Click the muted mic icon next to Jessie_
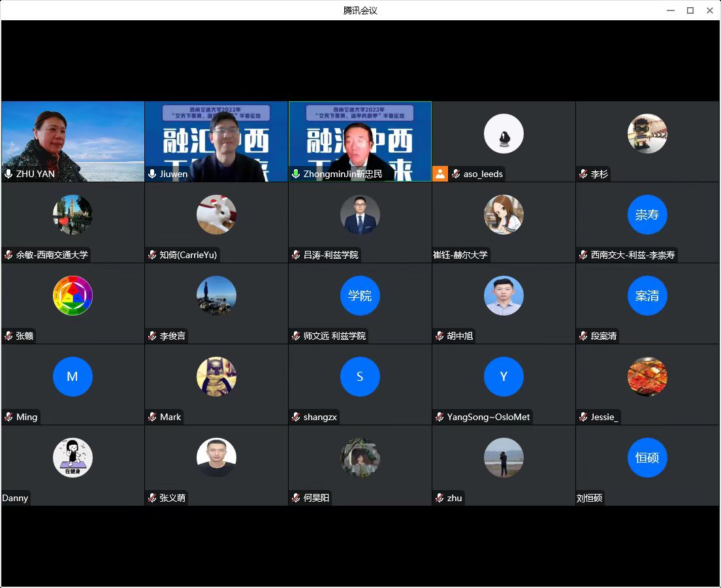Screen dimensions: 721x588 [x=583, y=417]
